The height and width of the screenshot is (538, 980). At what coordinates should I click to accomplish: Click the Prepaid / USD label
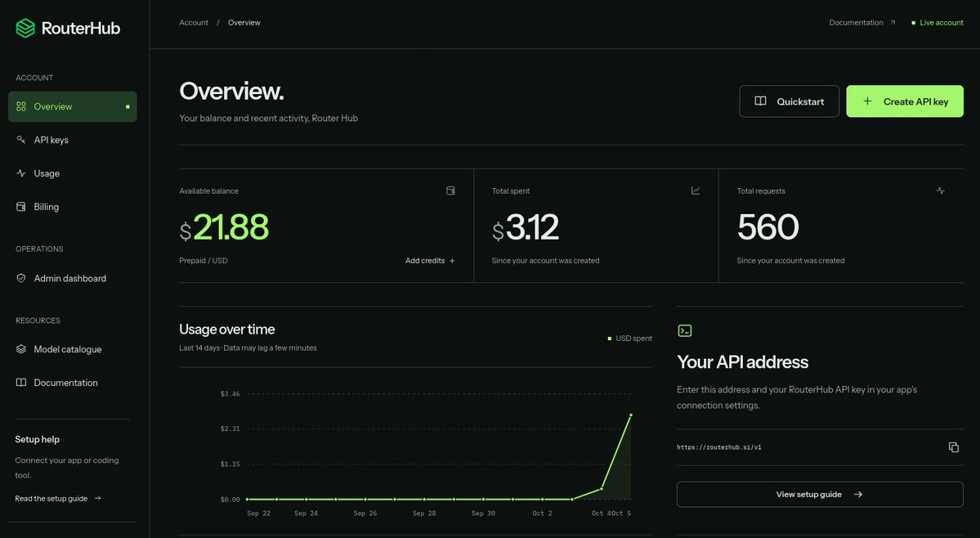(x=204, y=261)
